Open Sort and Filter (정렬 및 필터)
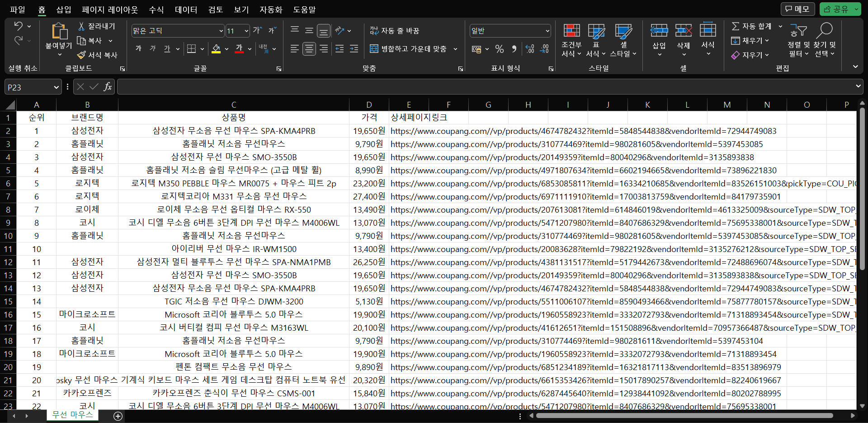The height and width of the screenshot is (423, 868). pos(798,40)
